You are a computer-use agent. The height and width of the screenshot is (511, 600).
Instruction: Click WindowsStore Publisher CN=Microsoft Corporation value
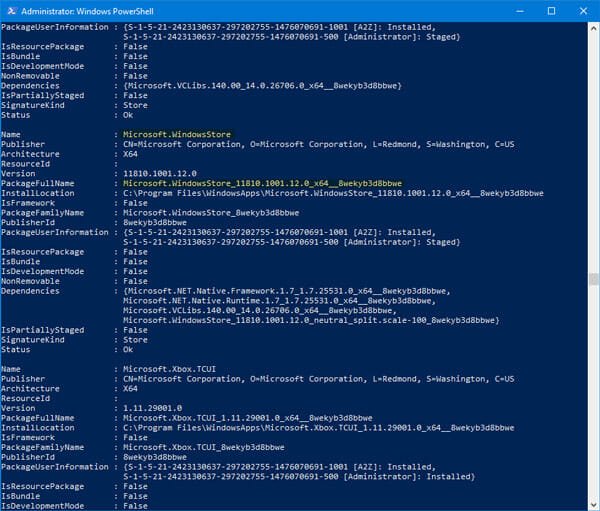[319, 145]
